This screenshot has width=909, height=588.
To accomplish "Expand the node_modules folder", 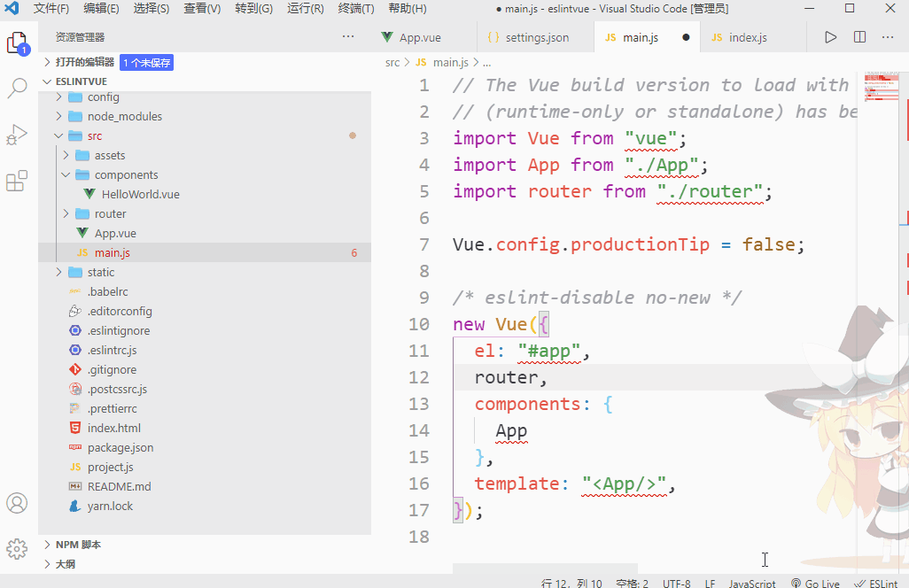I will pos(58,116).
